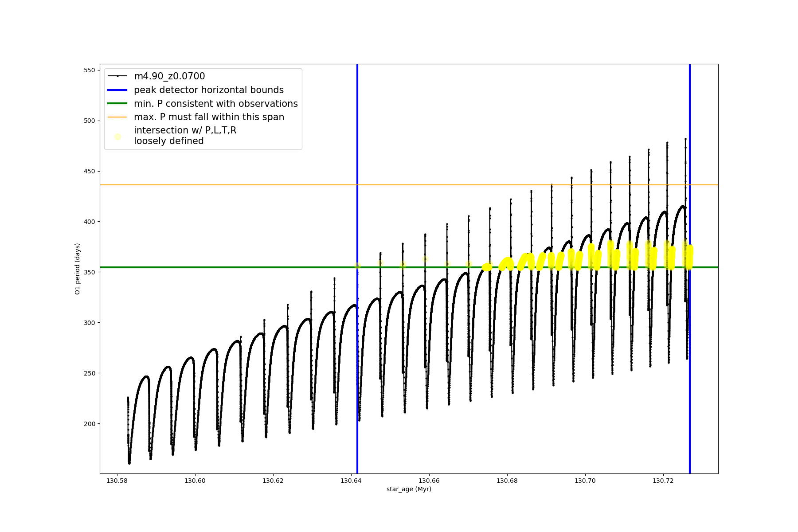Click 'min. P consistent with observations' legend text

(215, 104)
